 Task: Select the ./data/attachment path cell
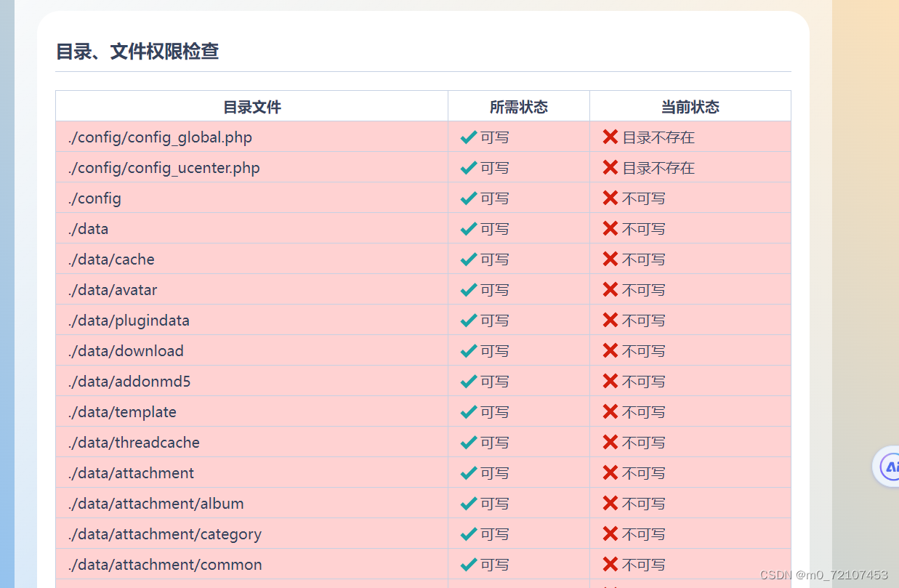click(251, 472)
